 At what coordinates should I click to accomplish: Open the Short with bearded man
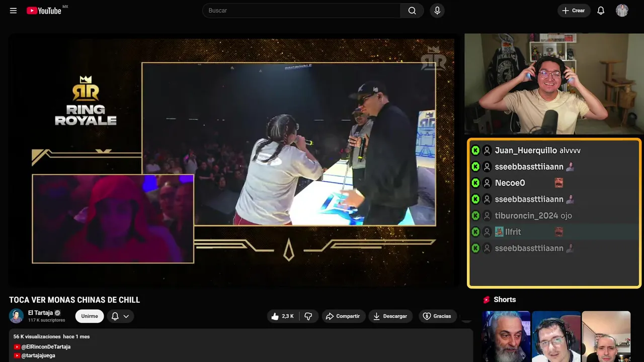pos(506,336)
